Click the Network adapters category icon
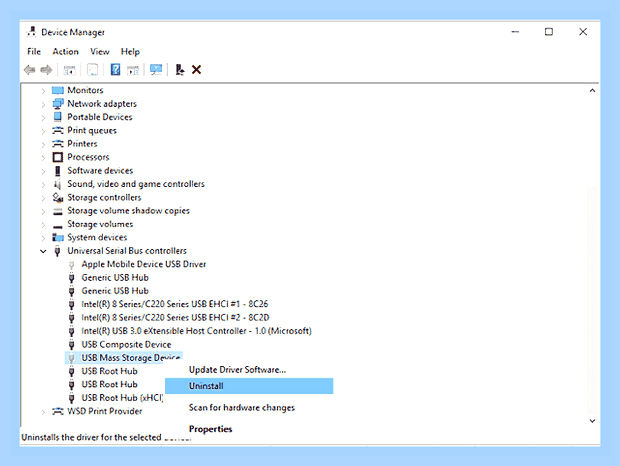 [x=58, y=104]
